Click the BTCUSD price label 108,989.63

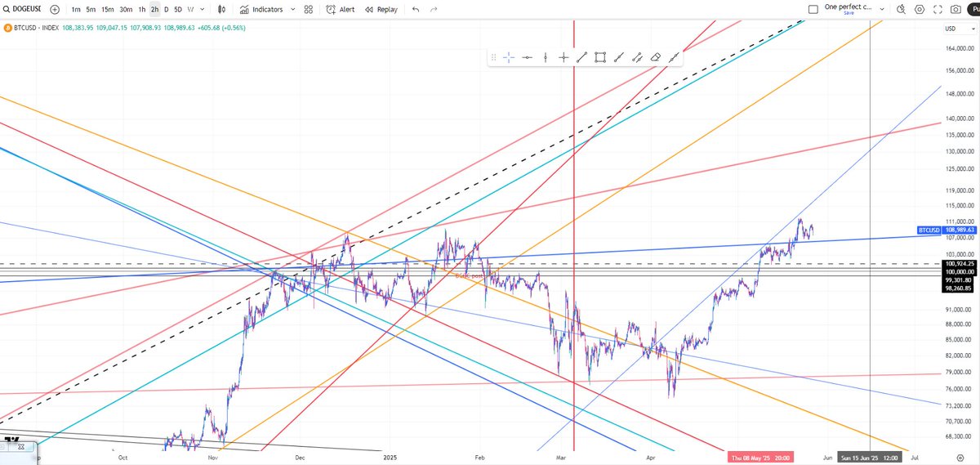[960, 230]
